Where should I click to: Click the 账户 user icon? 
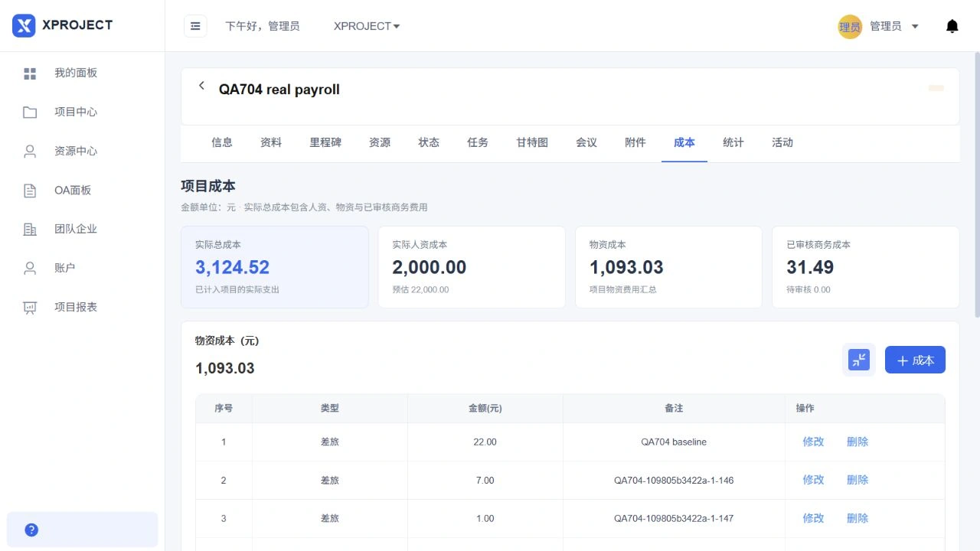[30, 268]
